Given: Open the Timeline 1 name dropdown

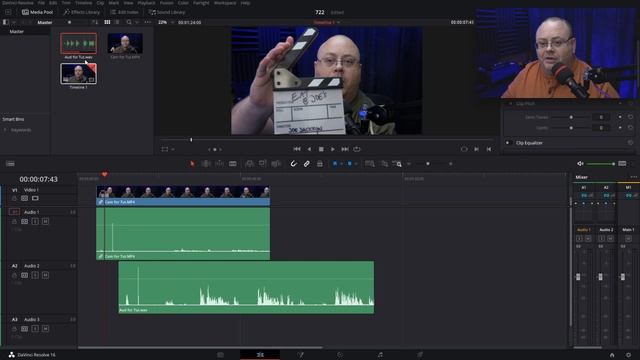Looking at the screenshot, I should [x=327, y=22].
